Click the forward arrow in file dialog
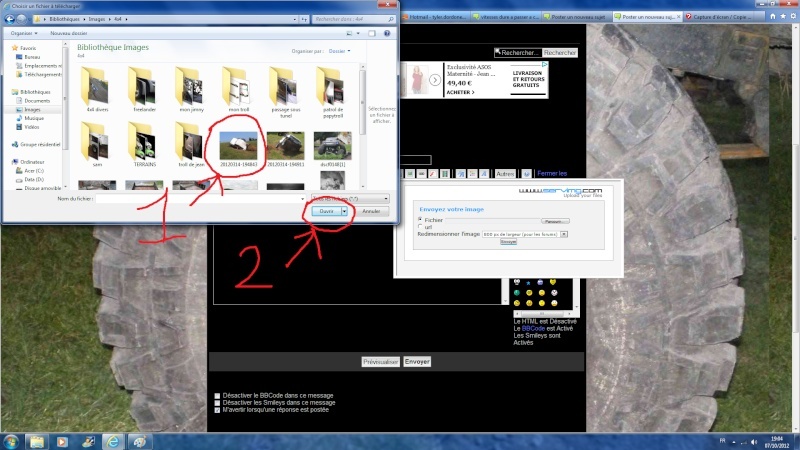This screenshot has width=800, height=450. click(21, 19)
